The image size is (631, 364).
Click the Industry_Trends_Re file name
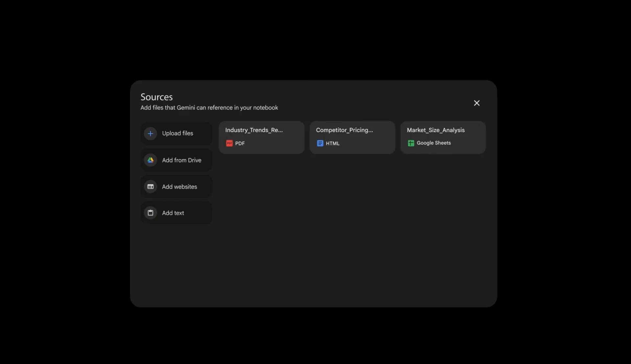click(254, 130)
